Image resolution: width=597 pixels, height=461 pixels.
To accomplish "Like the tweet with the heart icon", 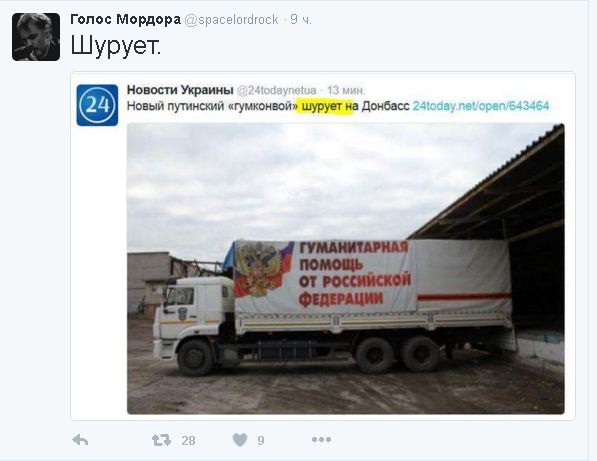I will click(240, 440).
